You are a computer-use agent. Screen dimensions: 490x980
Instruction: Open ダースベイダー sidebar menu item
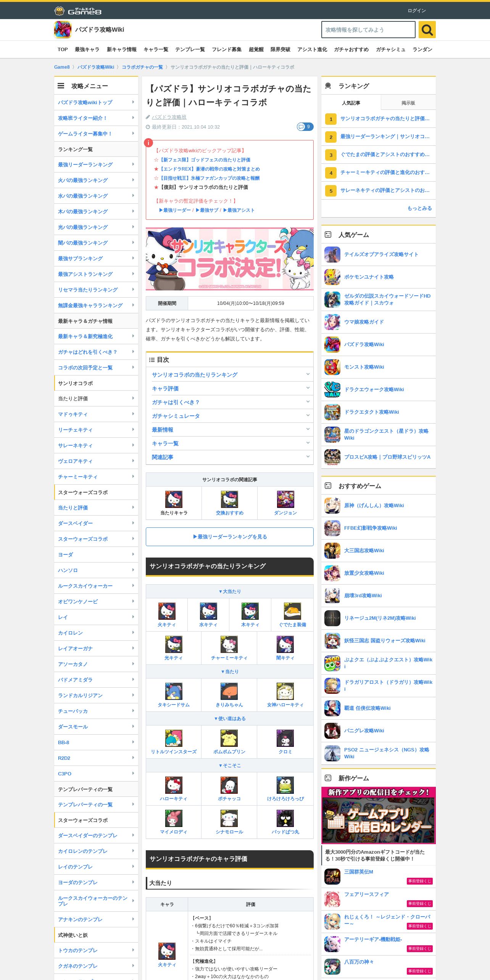point(96,523)
